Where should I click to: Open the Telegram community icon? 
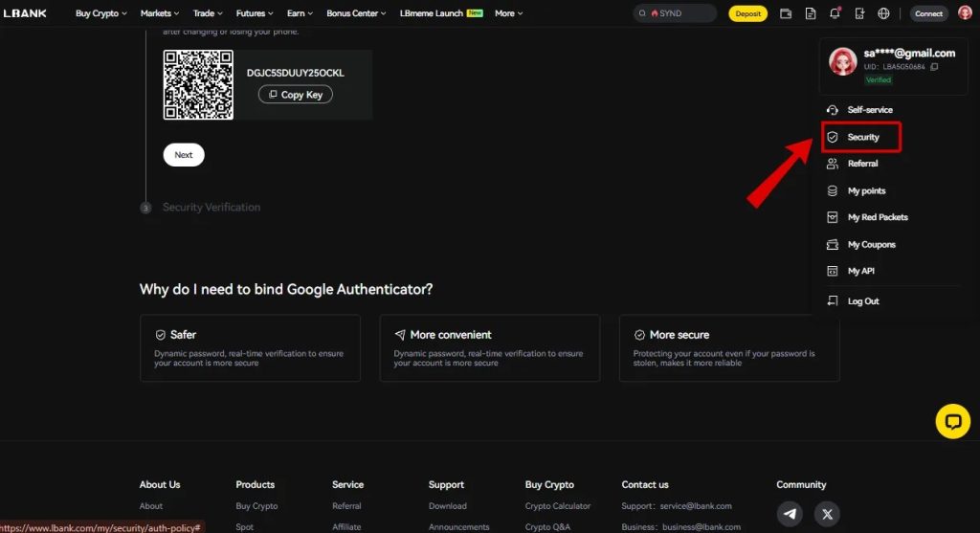(790, 514)
